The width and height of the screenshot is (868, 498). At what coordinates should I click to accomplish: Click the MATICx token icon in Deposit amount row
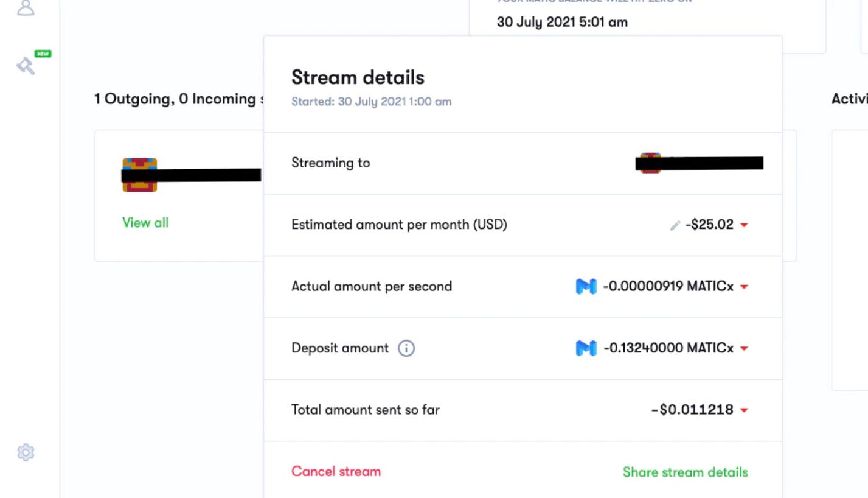[586, 348]
